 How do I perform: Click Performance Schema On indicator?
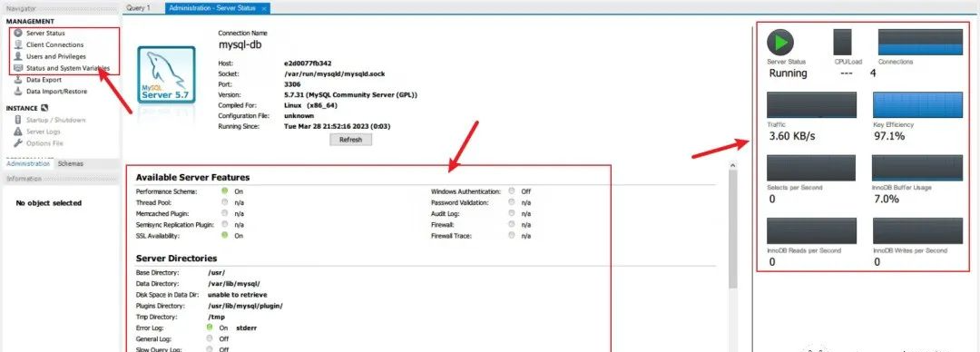(x=224, y=191)
